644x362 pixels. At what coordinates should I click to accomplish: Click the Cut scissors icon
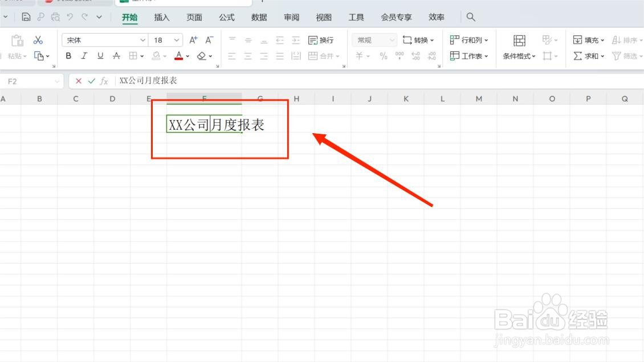point(38,40)
